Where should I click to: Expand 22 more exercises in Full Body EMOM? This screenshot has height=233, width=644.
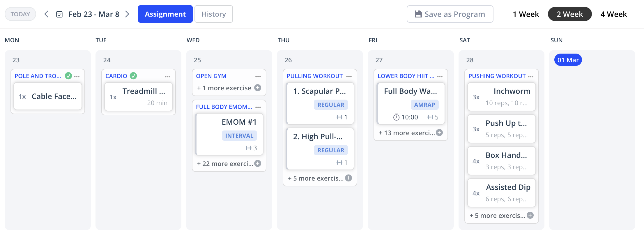(258, 163)
